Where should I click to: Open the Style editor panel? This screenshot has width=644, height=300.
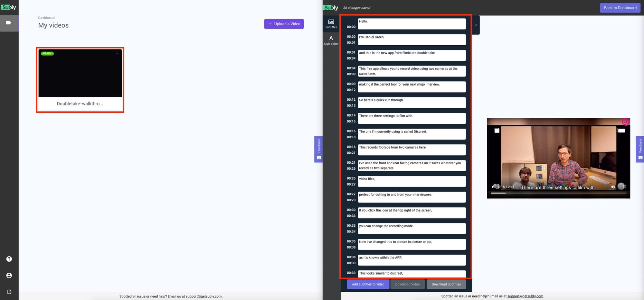pyautogui.click(x=331, y=40)
